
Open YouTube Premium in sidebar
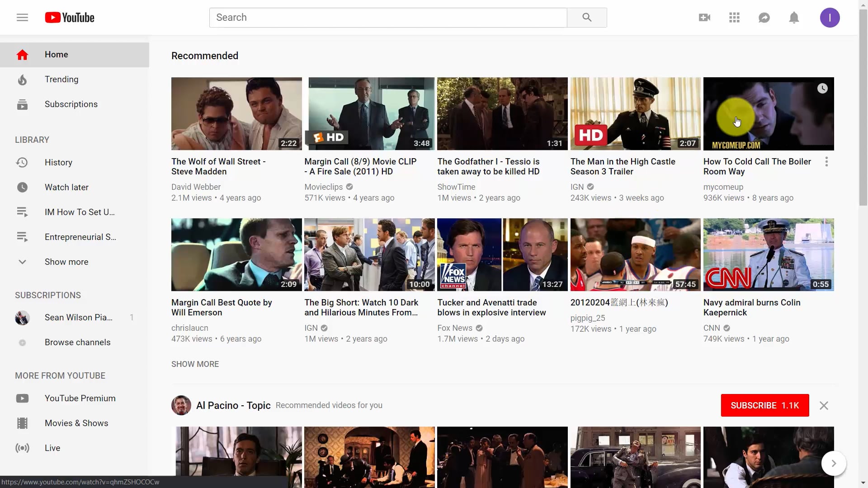tap(75, 398)
